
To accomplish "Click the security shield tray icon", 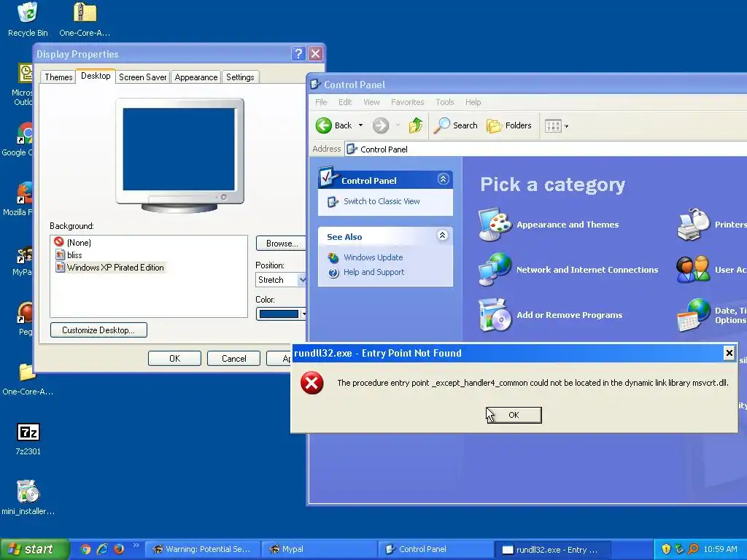I will tap(666, 549).
